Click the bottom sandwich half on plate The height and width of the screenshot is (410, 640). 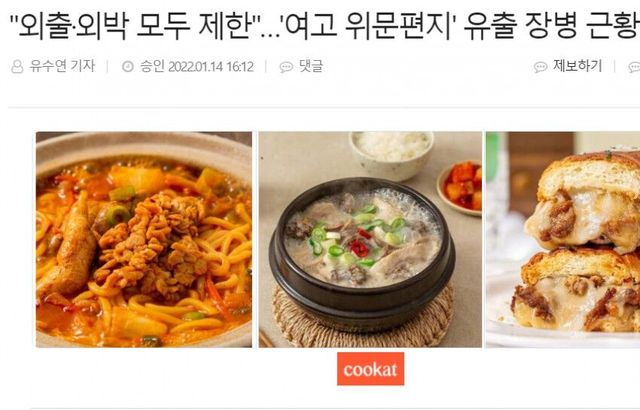point(576,292)
